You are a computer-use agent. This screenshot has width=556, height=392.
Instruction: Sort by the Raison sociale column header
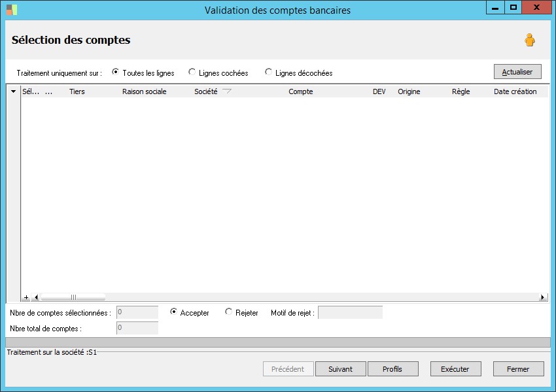tap(145, 91)
